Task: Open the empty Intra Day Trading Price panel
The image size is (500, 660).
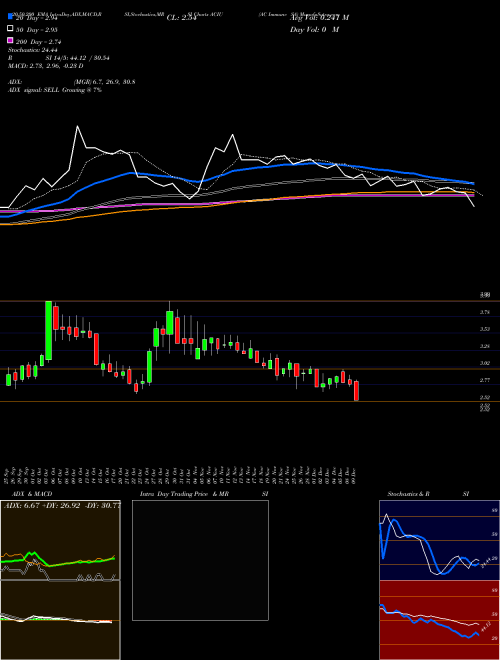Action: coord(200,560)
